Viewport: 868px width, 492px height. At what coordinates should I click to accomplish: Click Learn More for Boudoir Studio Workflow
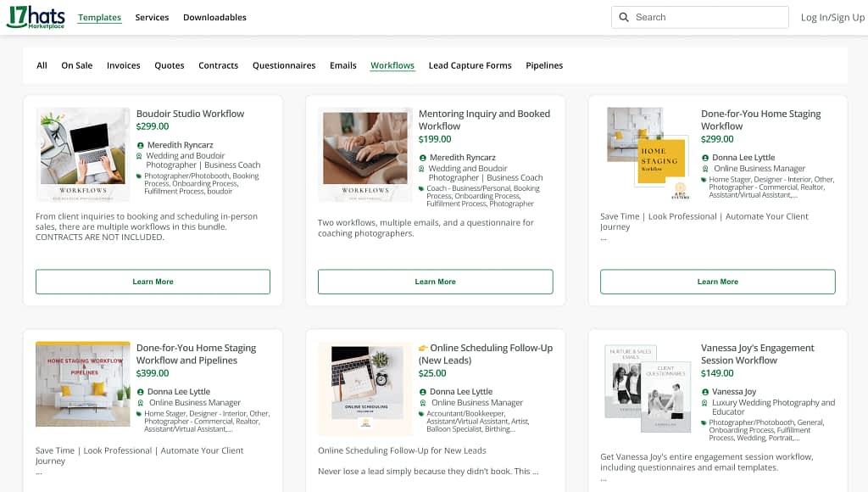tap(153, 282)
